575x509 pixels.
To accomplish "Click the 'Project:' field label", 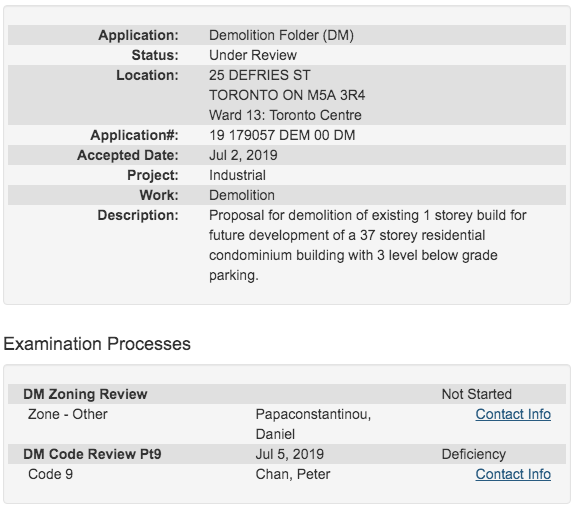I will click(153, 175).
